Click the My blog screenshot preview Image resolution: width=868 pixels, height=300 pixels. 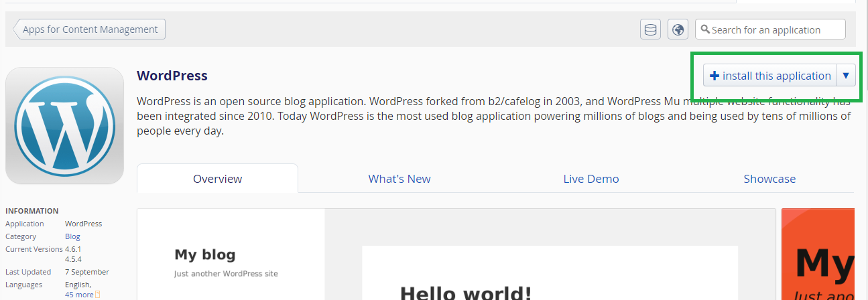pos(456,254)
